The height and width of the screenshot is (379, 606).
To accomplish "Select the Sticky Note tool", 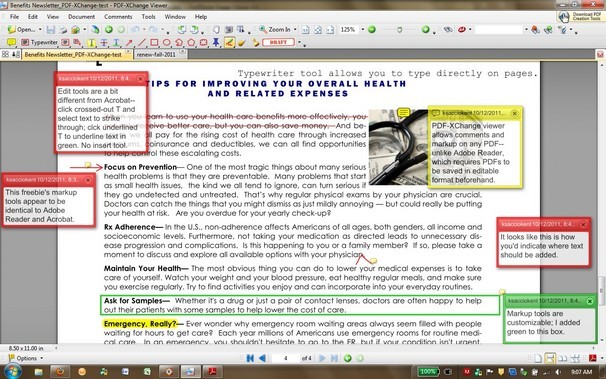I will 11,42.
